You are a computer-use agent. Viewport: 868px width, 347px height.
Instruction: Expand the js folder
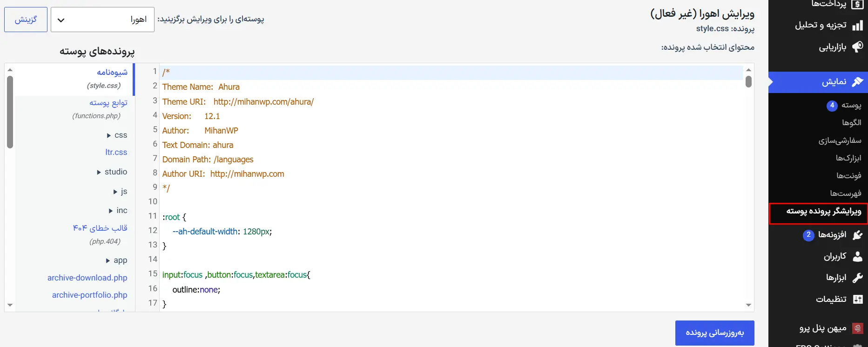[x=120, y=192]
